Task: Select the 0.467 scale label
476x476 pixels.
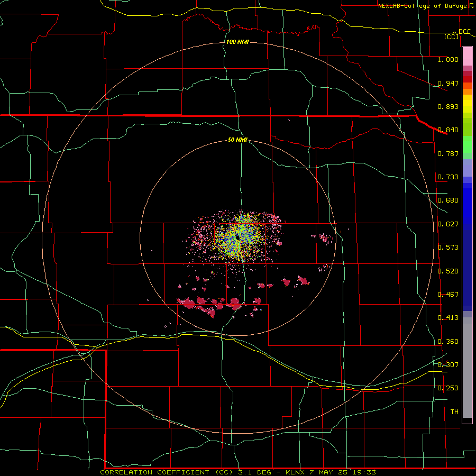Action: coord(448,295)
